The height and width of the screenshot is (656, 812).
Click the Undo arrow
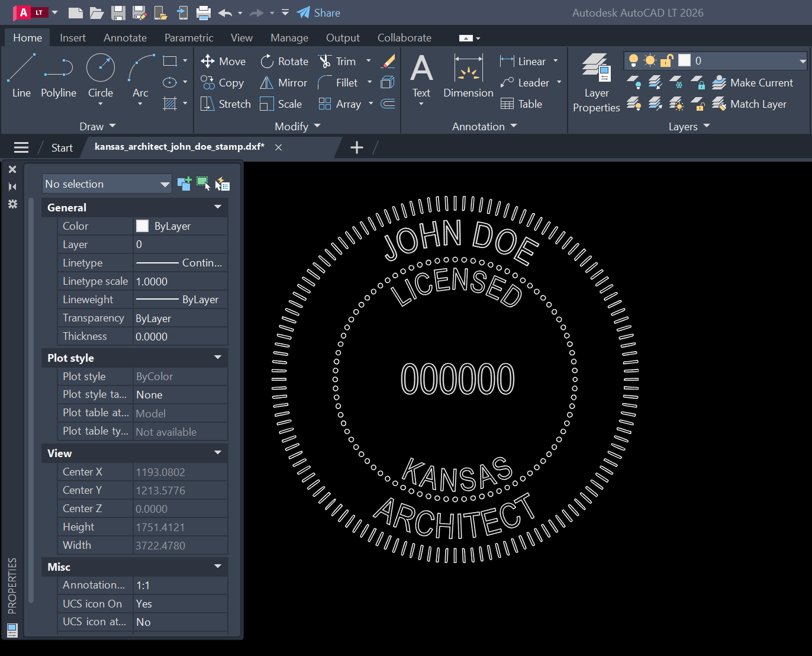pos(225,12)
